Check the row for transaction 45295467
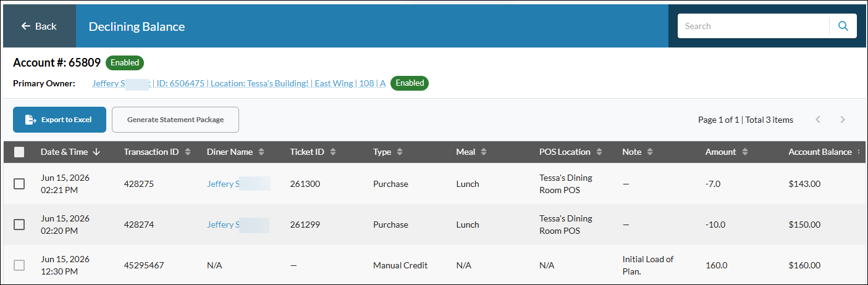Screen dimensions: 868x285 point(19,265)
